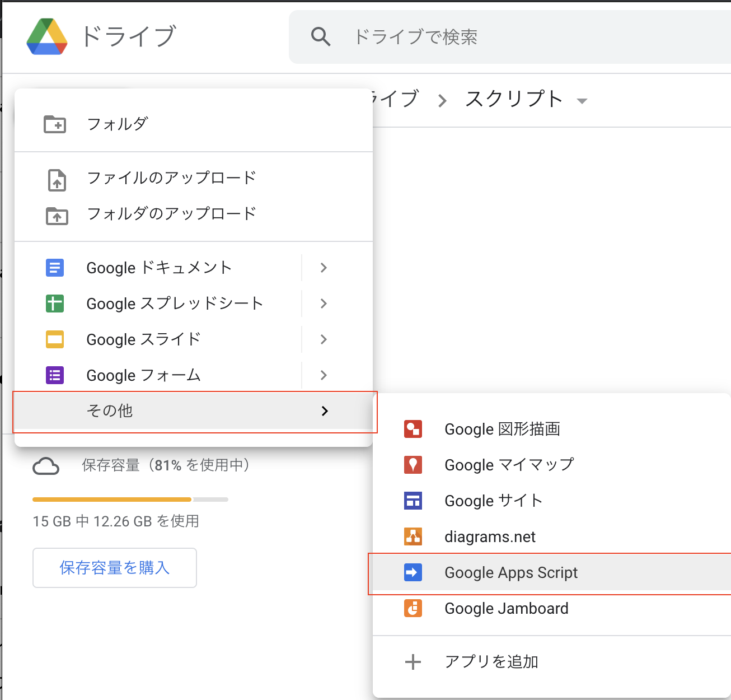Select アプリを追加 in submenu

(x=552, y=662)
